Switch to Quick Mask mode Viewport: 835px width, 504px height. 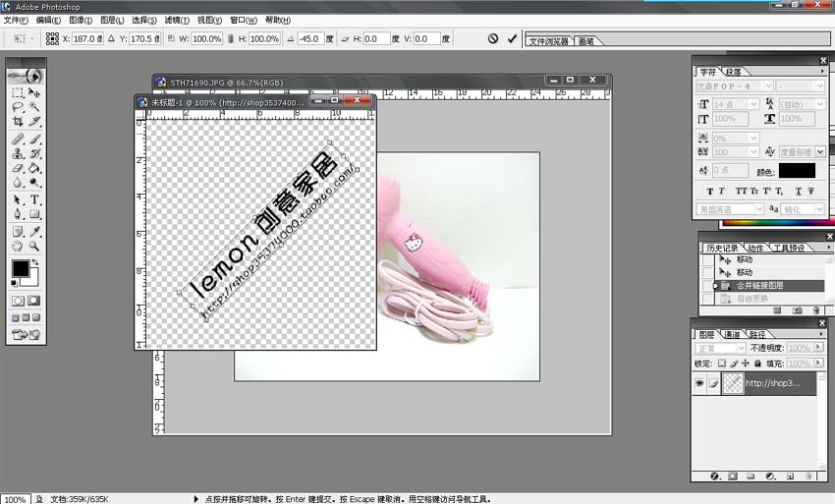[x=33, y=301]
